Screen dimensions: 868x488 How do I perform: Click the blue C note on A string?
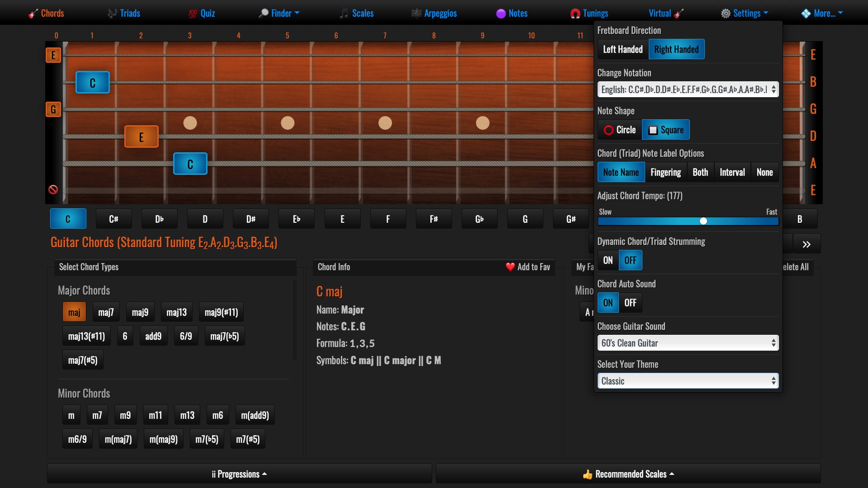(190, 164)
